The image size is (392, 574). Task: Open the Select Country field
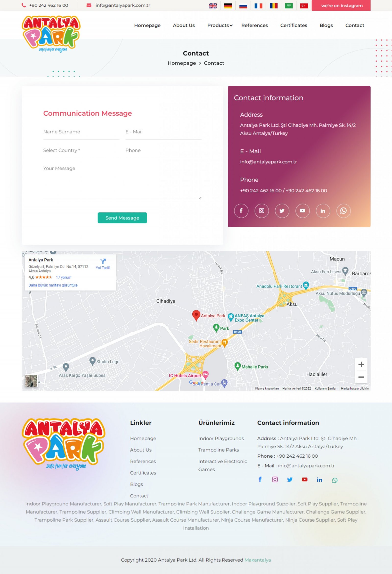(x=81, y=150)
